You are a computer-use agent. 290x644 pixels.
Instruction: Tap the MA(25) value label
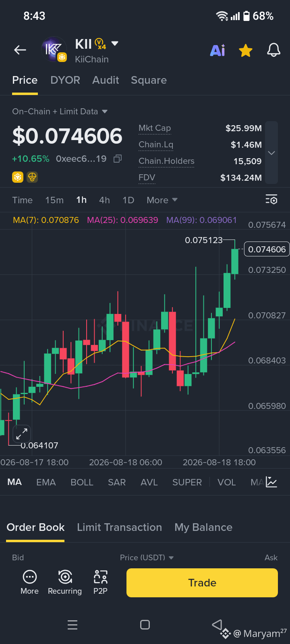[122, 220]
